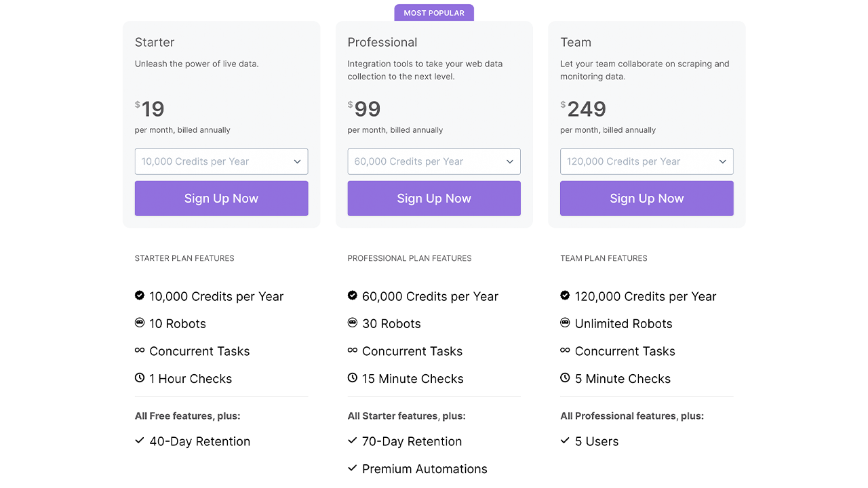Click the checkmark next to 5 Users
Screen dimensions: 868x488
tap(565, 441)
